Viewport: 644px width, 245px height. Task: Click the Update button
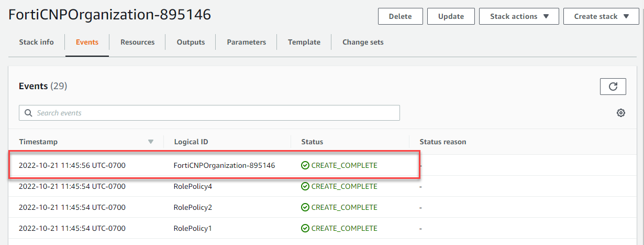(451, 16)
